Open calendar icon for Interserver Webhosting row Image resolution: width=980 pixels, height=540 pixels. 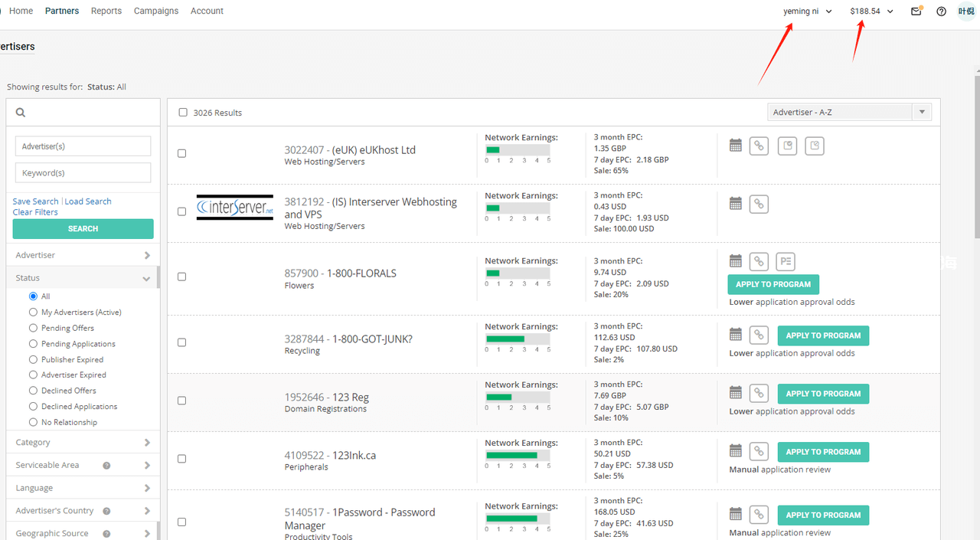tap(736, 203)
